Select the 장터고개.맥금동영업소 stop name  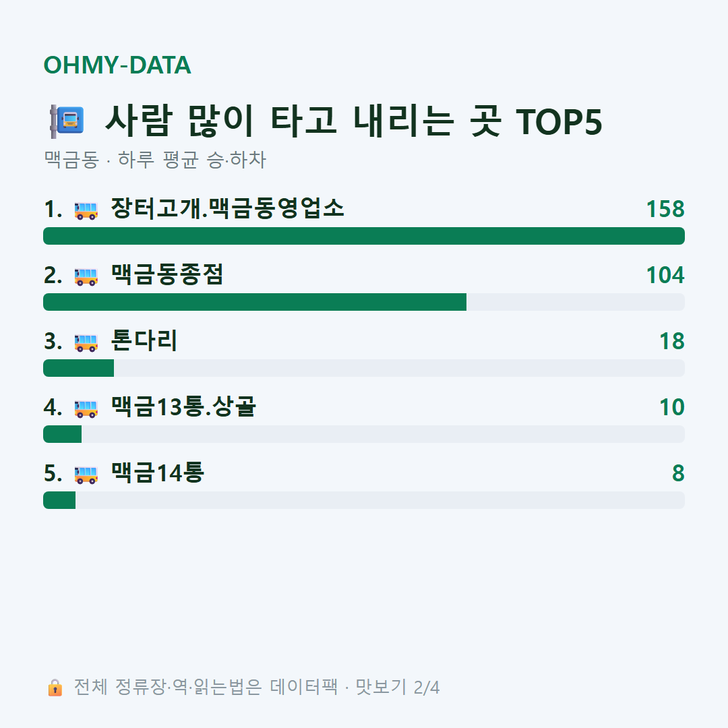click(228, 208)
